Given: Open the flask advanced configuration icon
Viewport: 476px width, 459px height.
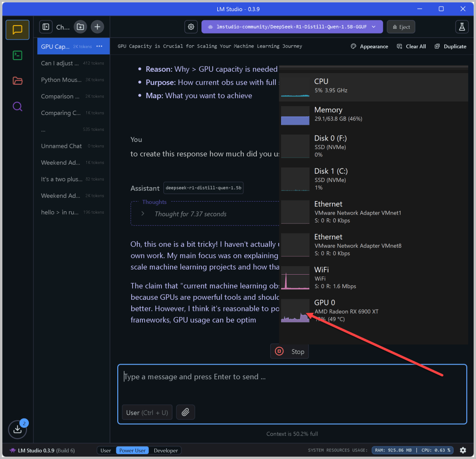Looking at the screenshot, I should [462, 27].
